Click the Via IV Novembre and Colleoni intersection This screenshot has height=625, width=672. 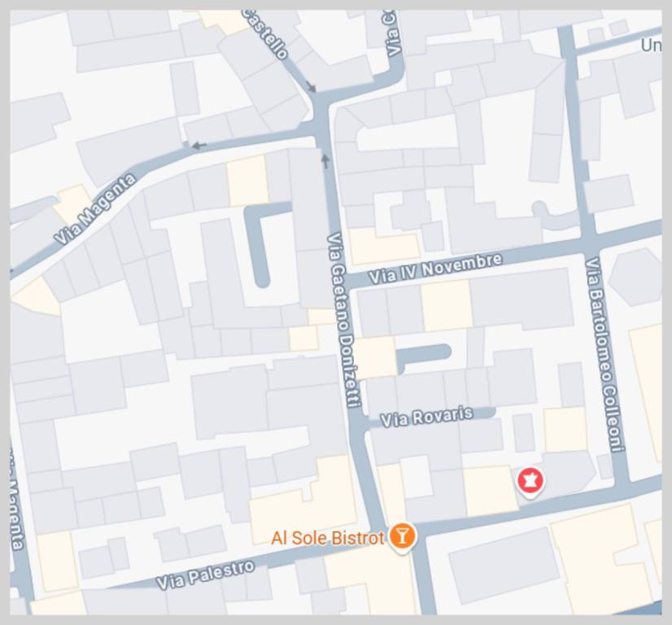pos(590,241)
